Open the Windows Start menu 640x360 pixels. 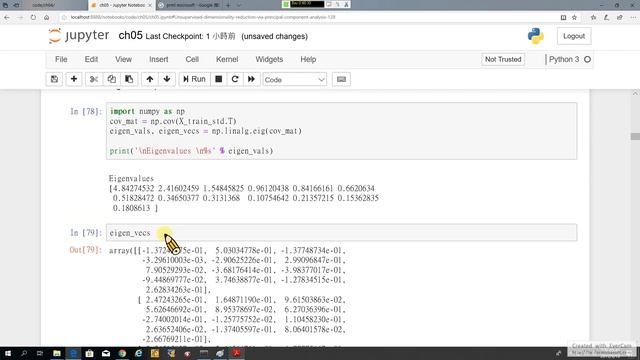click(x=8, y=353)
